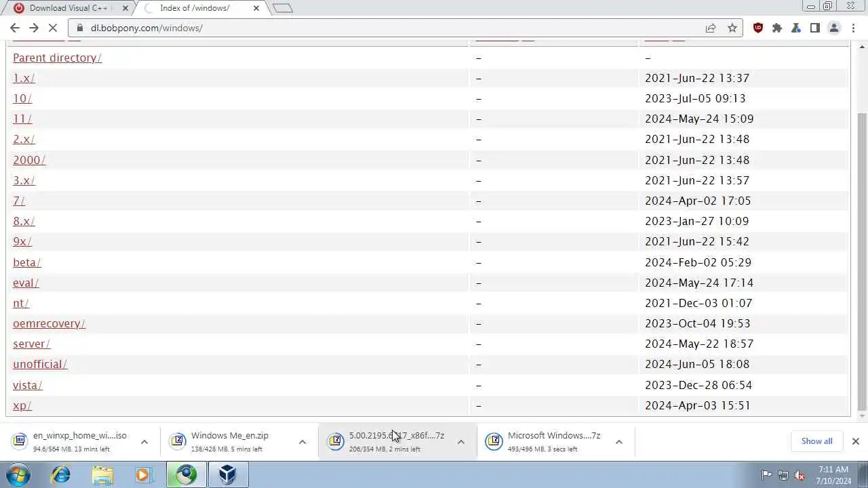Open the eval/ folder link

tap(26, 283)
